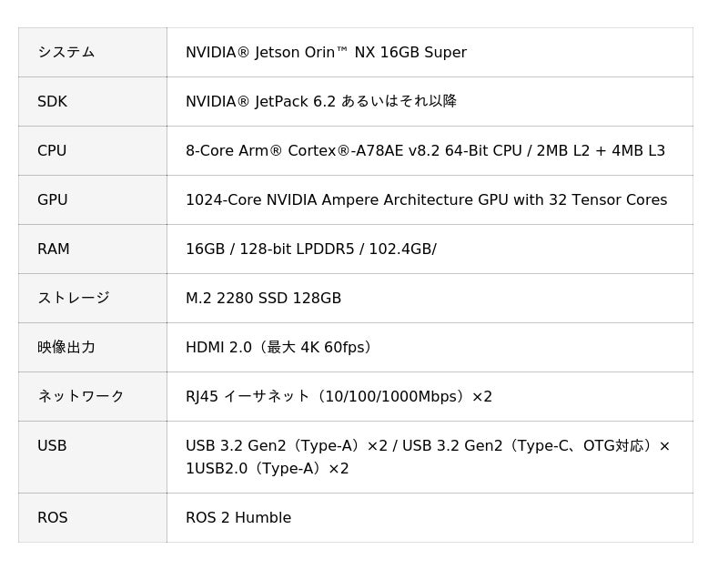Viewport: 728px width, 570px height.
Task: Select the JetPack 6.2 value cell
Action: tap(320, 101)
